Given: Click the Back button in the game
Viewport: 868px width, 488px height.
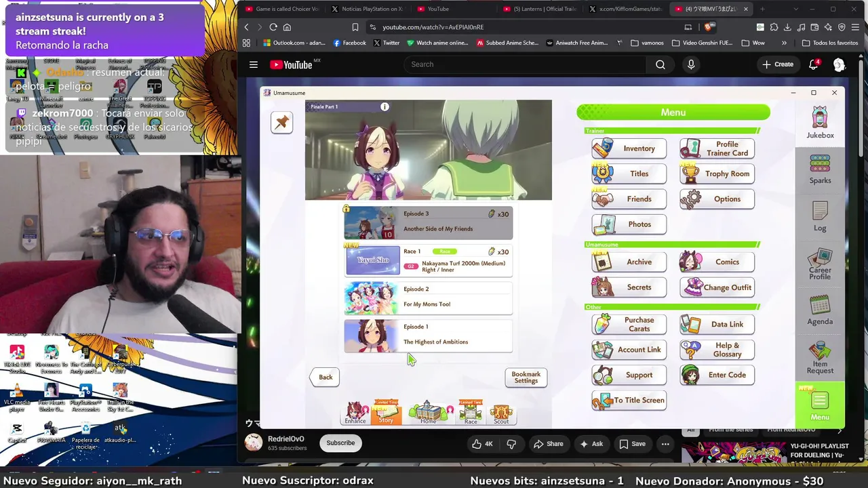Looking at the screenshot, I should point(325,378).
